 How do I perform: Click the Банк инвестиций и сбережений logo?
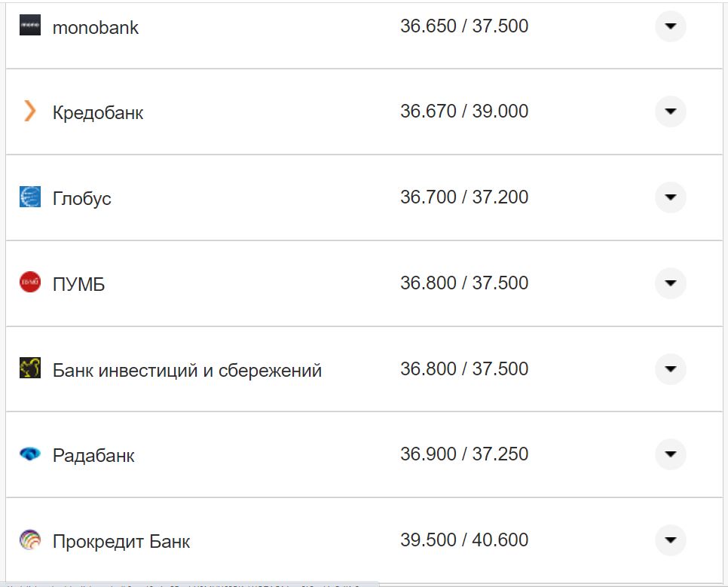coord(29,369)
